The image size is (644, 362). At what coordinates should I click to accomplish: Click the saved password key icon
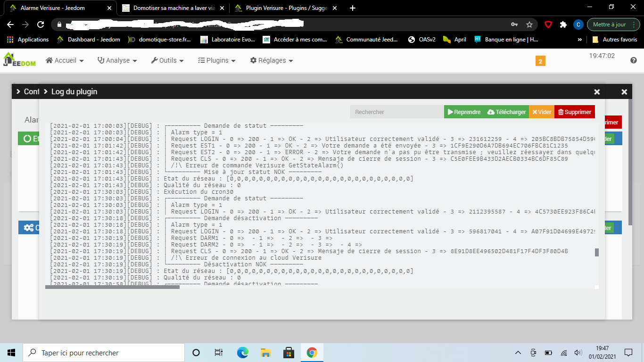click(514, 25)
